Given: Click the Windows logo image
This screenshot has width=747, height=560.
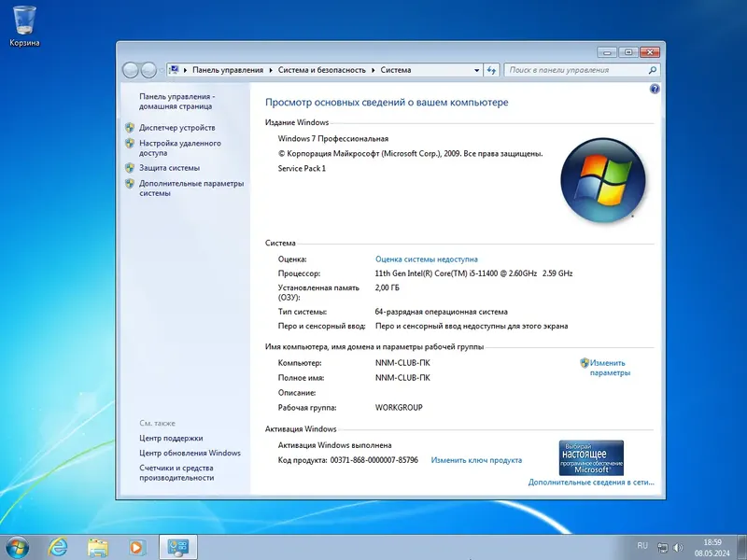Looking at the screenshot, I should tap(603, 180).
